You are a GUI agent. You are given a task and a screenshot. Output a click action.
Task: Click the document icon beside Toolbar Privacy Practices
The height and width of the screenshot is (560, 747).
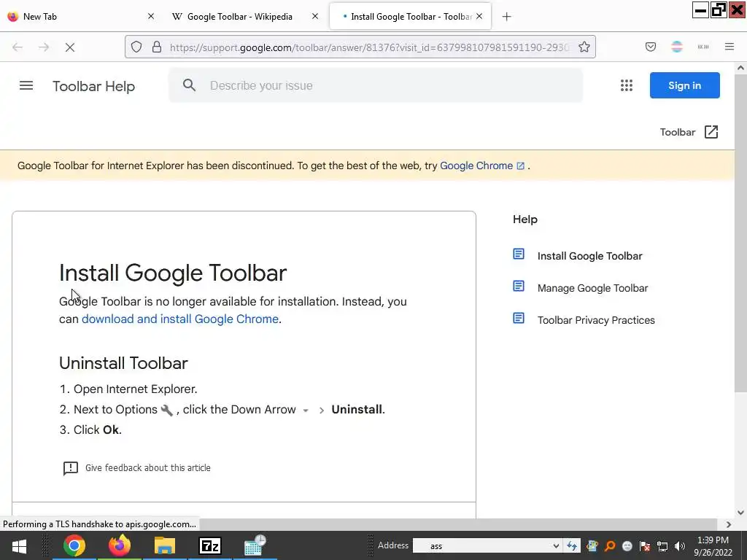[519, 318]
